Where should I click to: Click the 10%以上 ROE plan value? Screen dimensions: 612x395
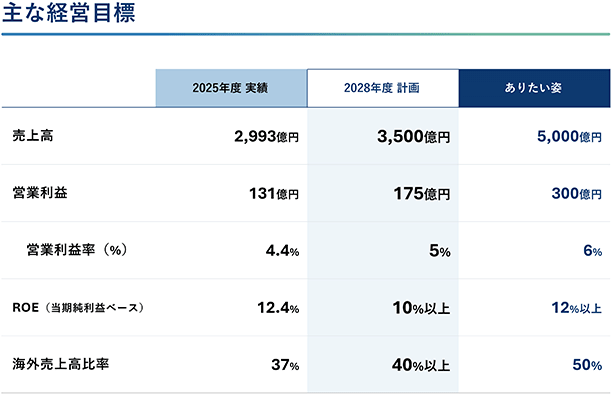click(422, 308)
